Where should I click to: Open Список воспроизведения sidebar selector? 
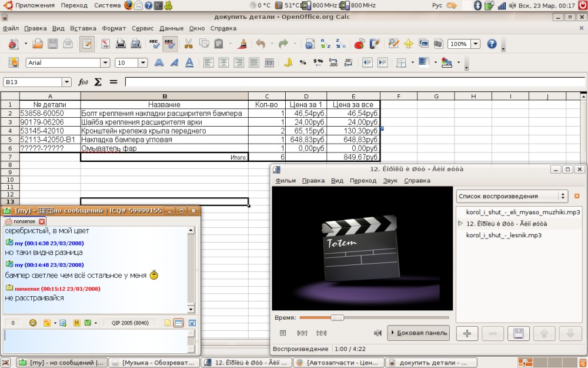[x=512, y=196]
